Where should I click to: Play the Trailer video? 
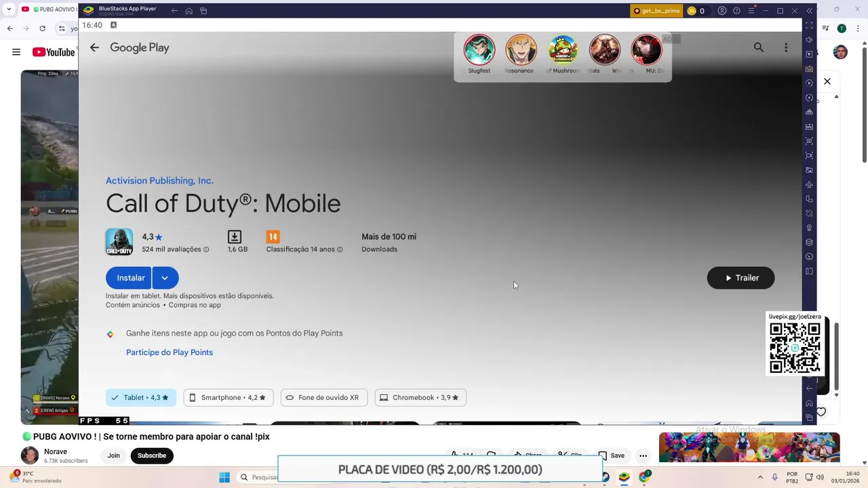coord(741,278)
